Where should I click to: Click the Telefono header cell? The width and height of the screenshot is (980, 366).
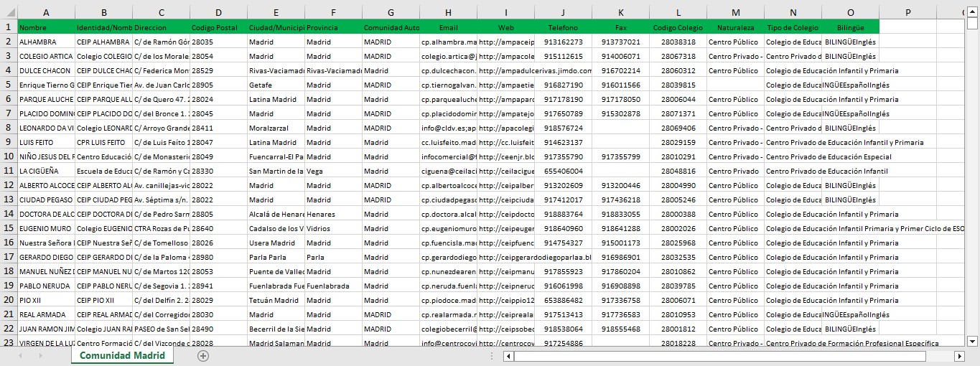[x=563, y=27]
